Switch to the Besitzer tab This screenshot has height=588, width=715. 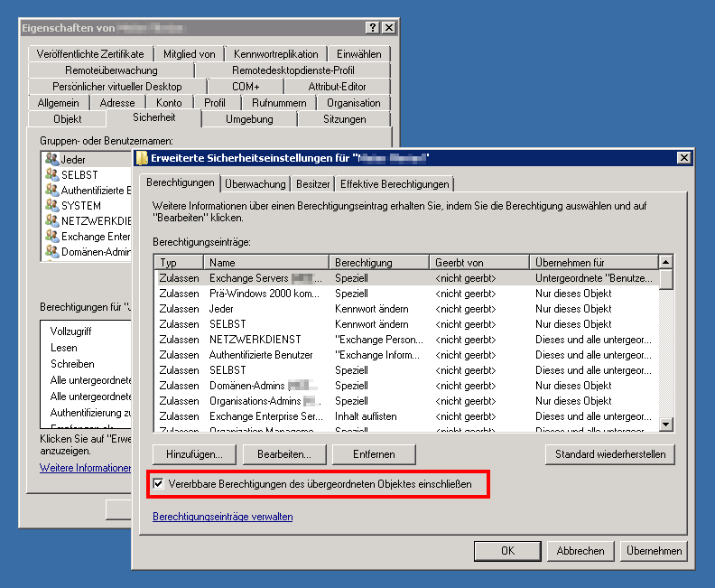pos(312,184)
